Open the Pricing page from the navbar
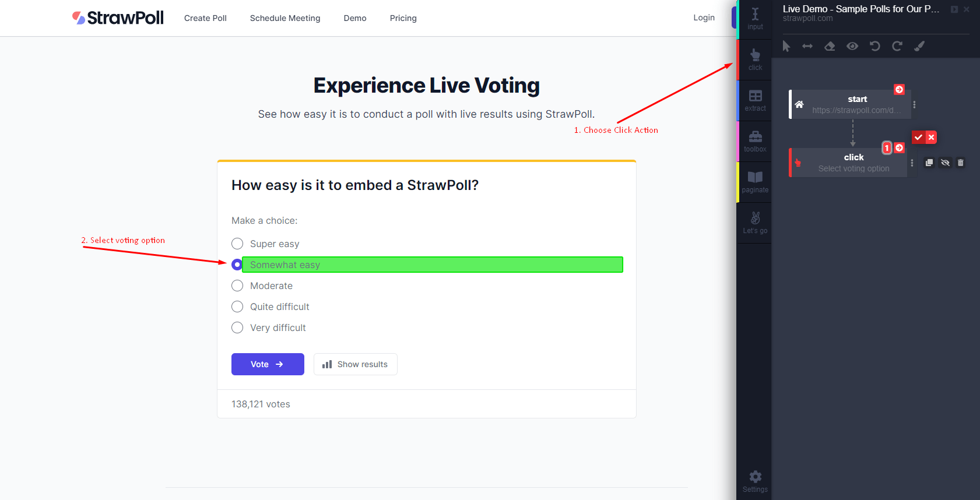 (403, 18)
